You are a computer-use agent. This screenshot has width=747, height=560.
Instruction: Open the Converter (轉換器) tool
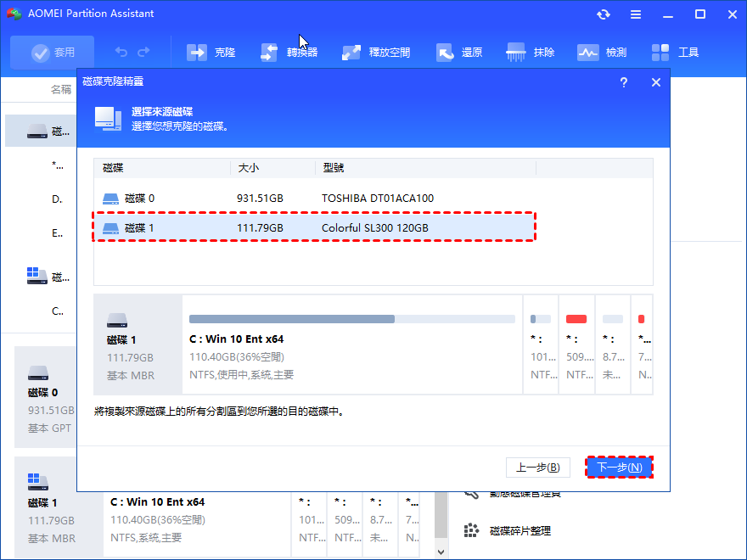(289, 53)
